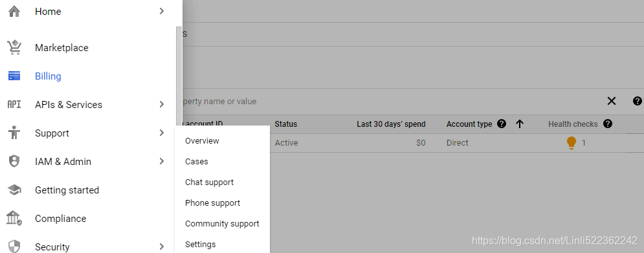Click the Account type column header
The height and width of the screenshot is (253, 644).
(469, 124)
